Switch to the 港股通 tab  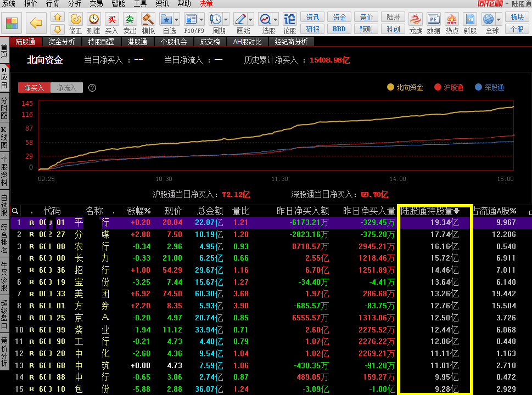point(137,42)
